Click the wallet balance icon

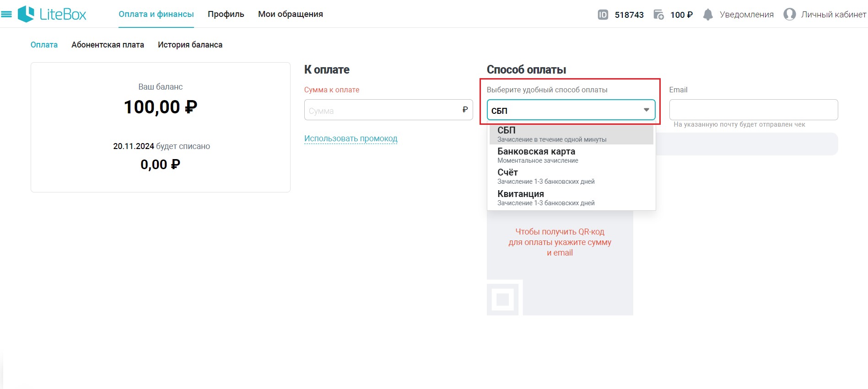[x=658, y=15]
